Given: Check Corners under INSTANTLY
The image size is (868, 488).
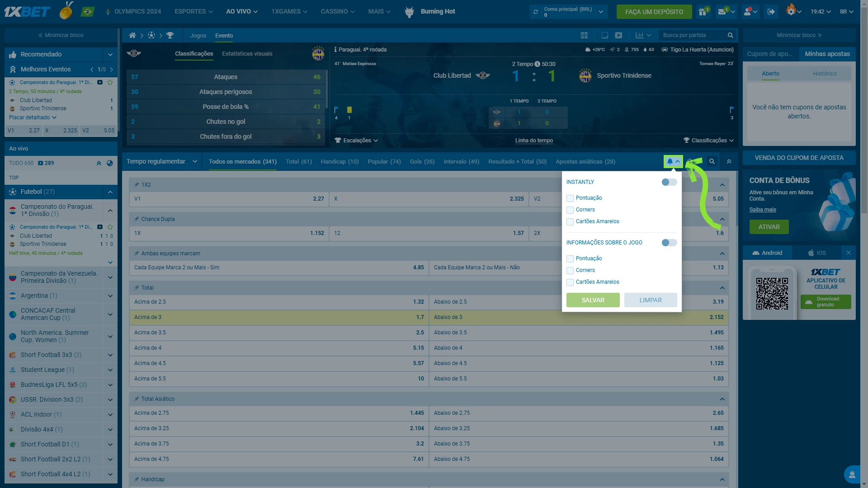Looking at the screenshot, I should (x=570, y=210).
